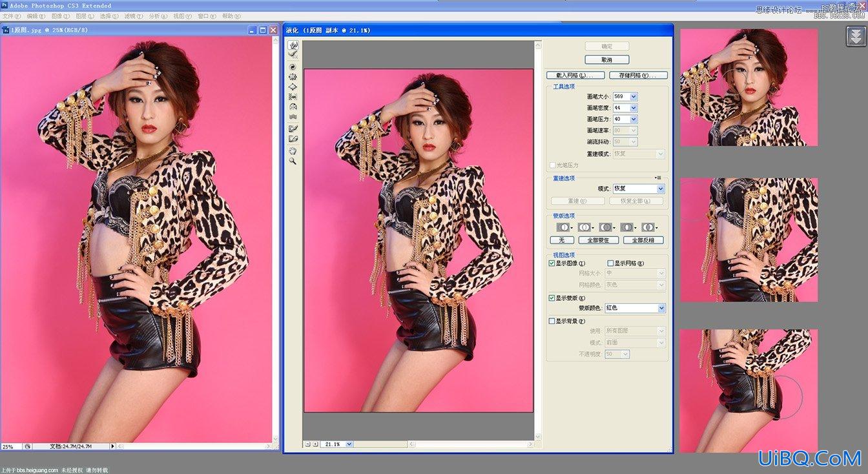The height and width of the screenshot is (474, 868).
Task: Open the 画笔密度 dropdown arrow
Action: [634, 108]
